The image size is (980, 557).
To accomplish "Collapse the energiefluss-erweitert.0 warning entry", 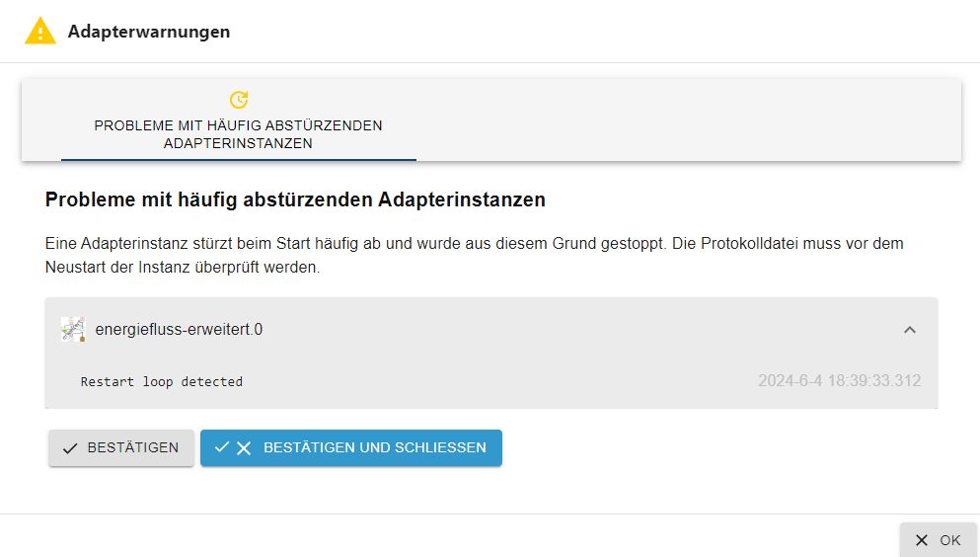I will point(909,330).
